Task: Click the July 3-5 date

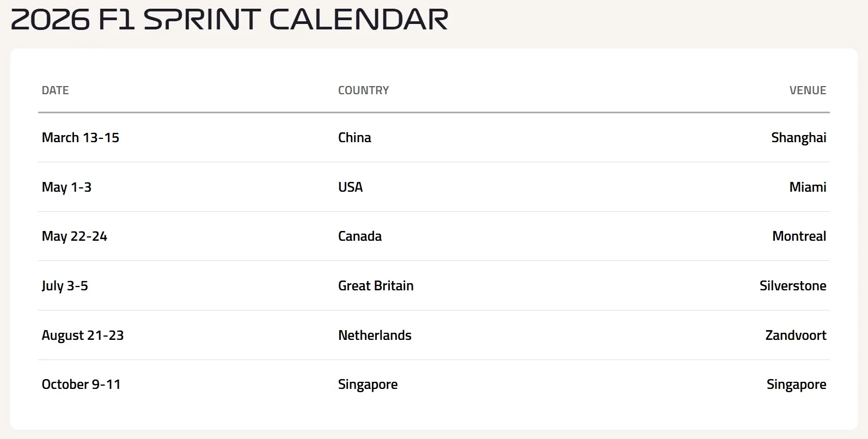Action: pyautogui.click(x=65, y=286)
